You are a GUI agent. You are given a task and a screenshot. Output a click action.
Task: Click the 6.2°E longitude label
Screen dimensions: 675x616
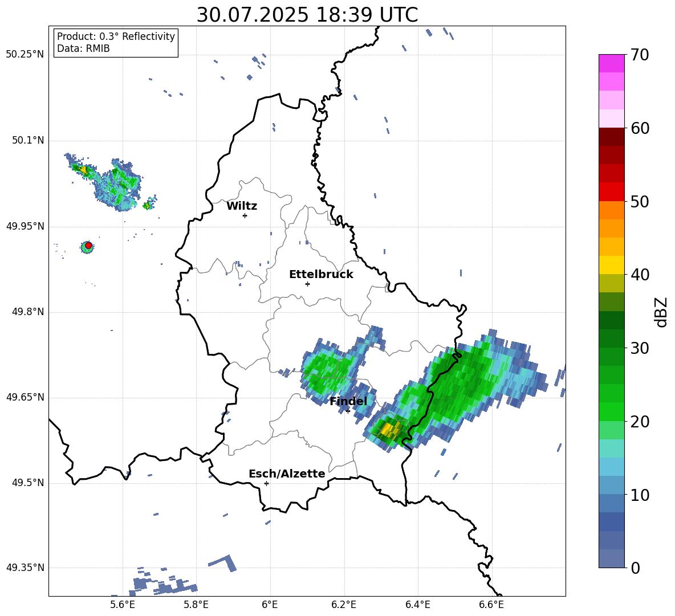click(x=344, y=605)
